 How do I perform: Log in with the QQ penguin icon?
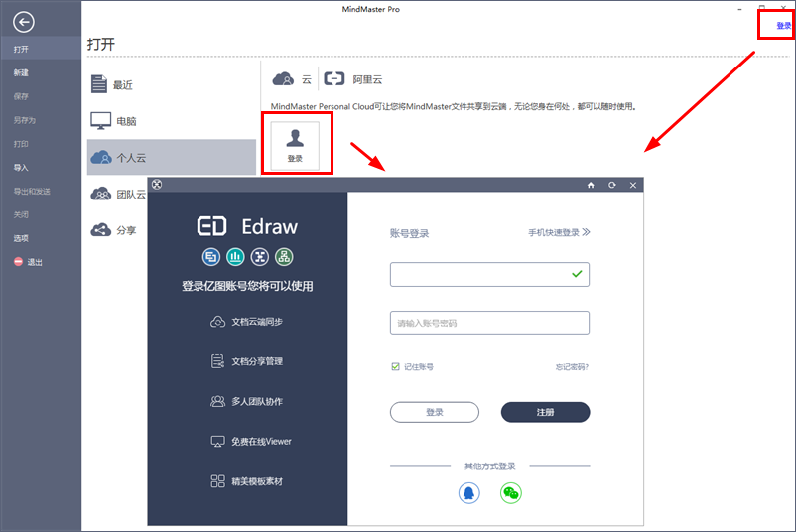469,493
